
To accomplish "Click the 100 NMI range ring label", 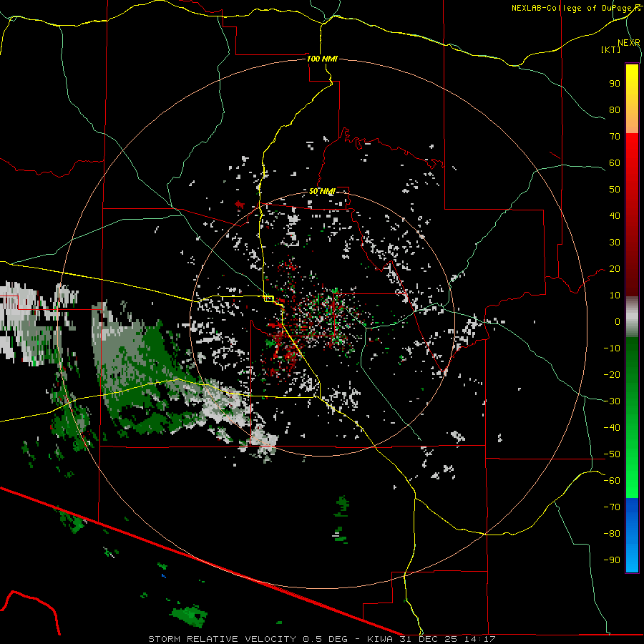I will (322, 59).
